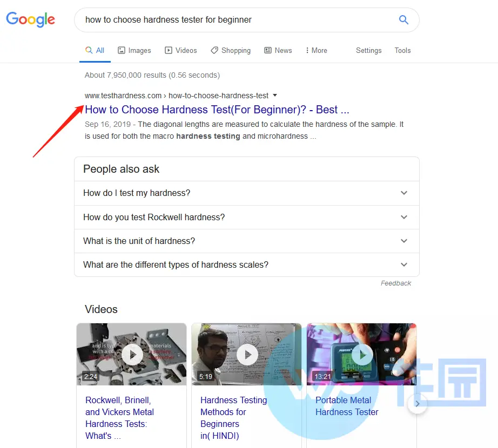This screenshot has width=498, height=448.
Task: Click the 'Videos' section heading
Action: (101, 309)
